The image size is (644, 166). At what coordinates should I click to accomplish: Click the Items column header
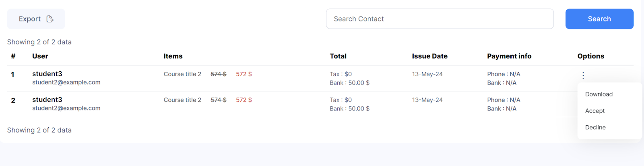click(x=173, y=56)
